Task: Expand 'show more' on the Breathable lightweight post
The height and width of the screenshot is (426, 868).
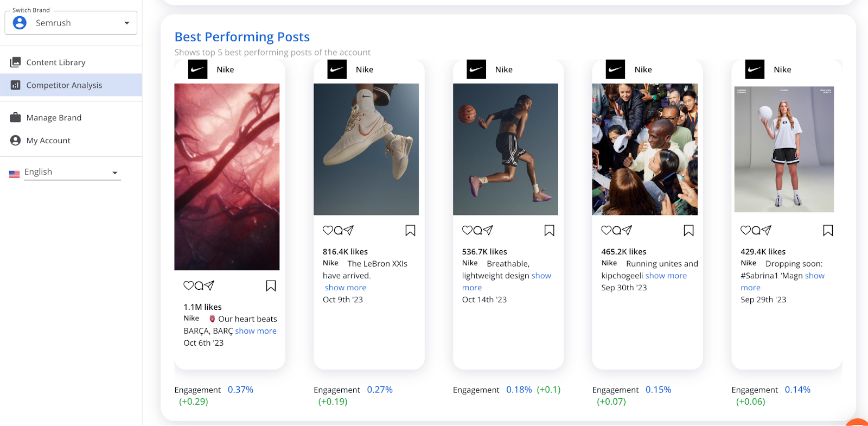Action: click(x=541, y=276)
